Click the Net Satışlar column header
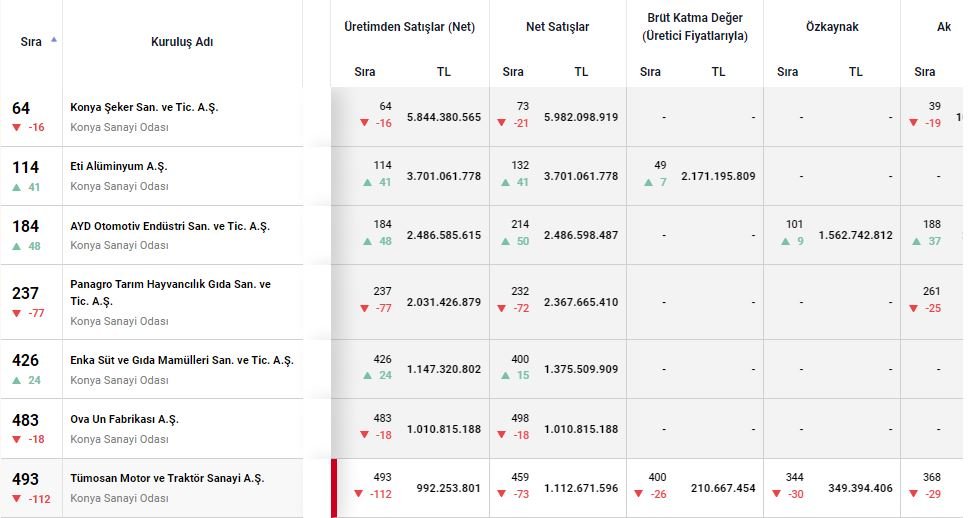 [557, 27]
